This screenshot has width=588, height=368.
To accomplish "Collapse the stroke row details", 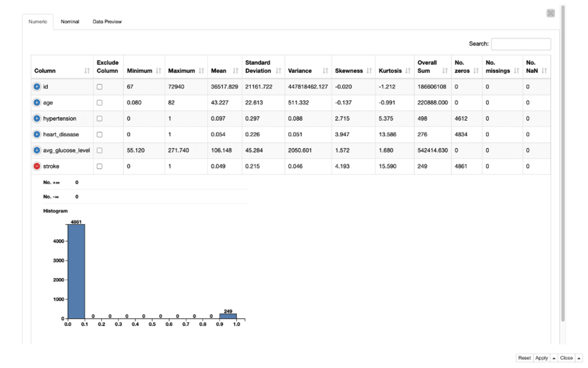I will [x=37, y=166].
